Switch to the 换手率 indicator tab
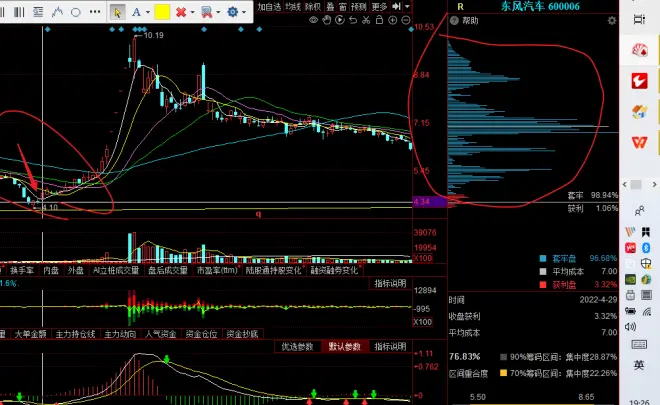 tap(22, 270)
